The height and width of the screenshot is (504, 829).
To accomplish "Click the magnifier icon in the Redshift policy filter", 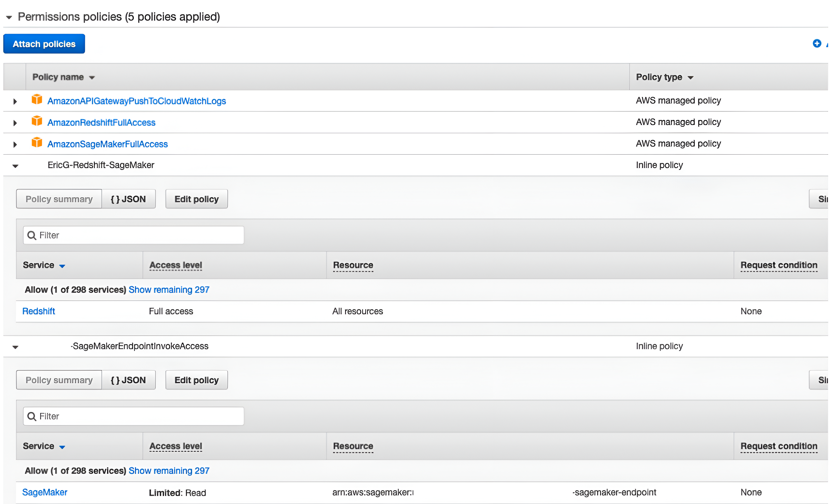I will pyautogui.click(x=32, y=235).
